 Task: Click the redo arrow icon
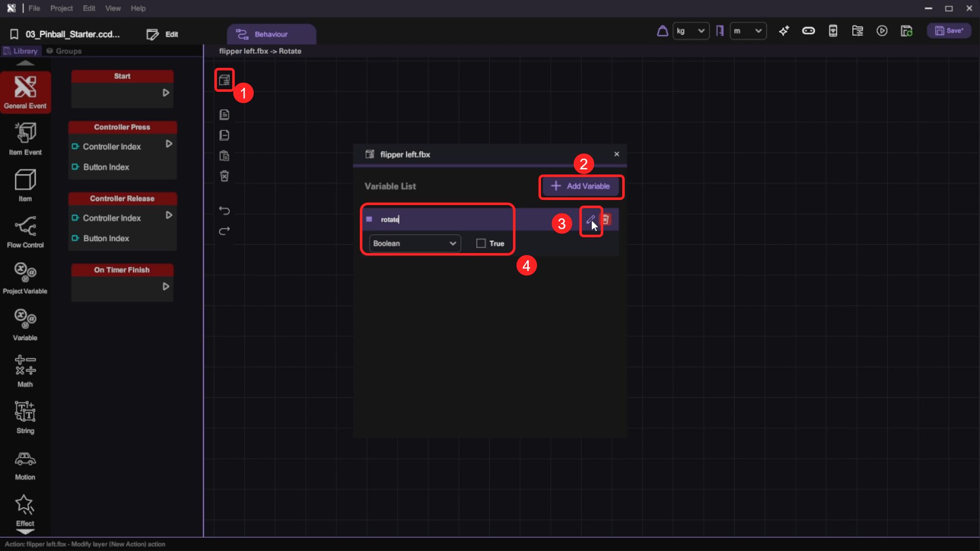coord(224,231)
